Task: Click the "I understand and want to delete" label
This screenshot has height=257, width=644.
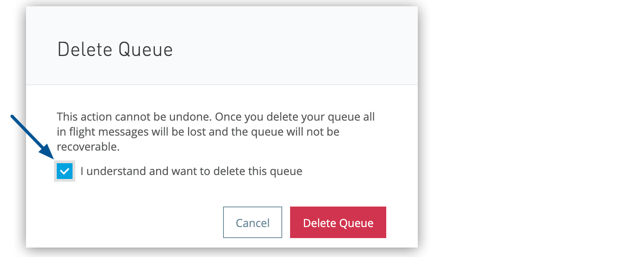Action: point(191,171)
